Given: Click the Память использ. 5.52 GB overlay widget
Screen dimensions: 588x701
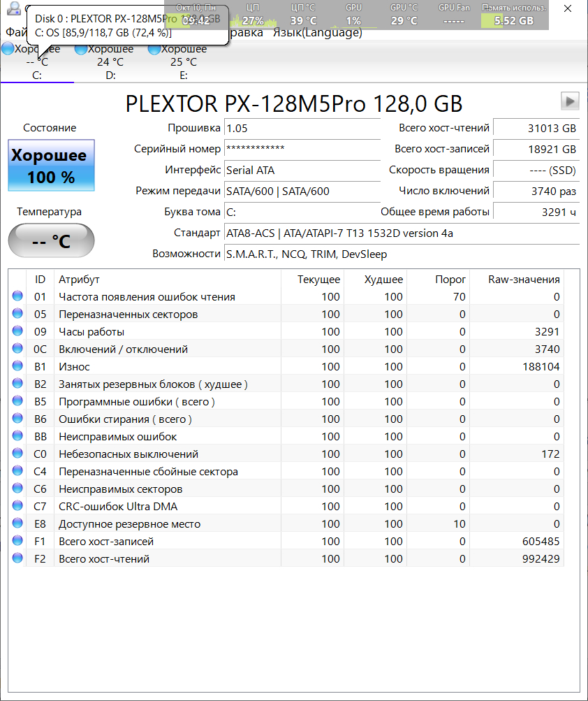Looking at the screenshot, I should 514,15.
